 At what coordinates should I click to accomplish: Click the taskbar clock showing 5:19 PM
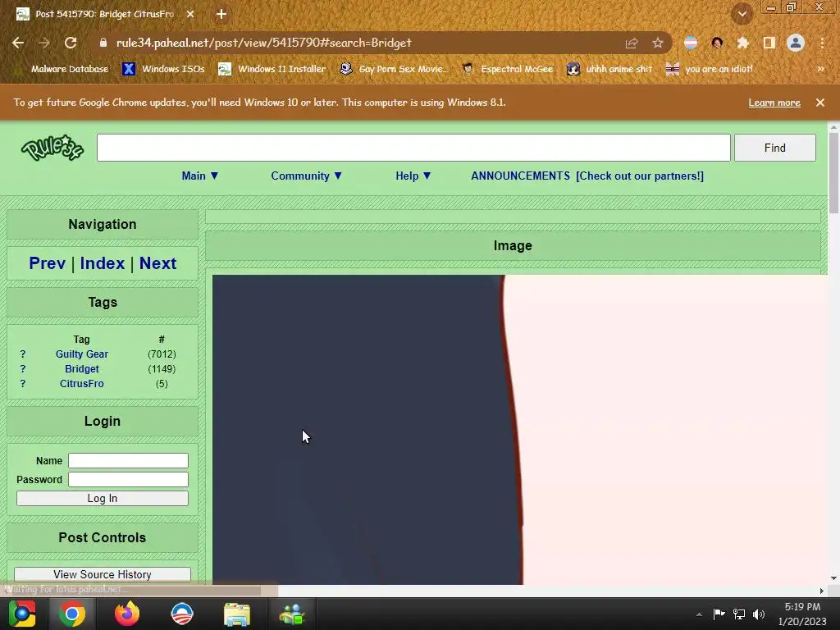click(802, 614)
